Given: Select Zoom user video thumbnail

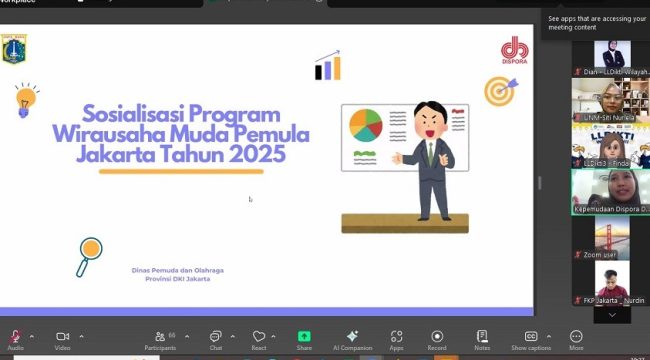Looking at the screenshot, I should (612, 238).
